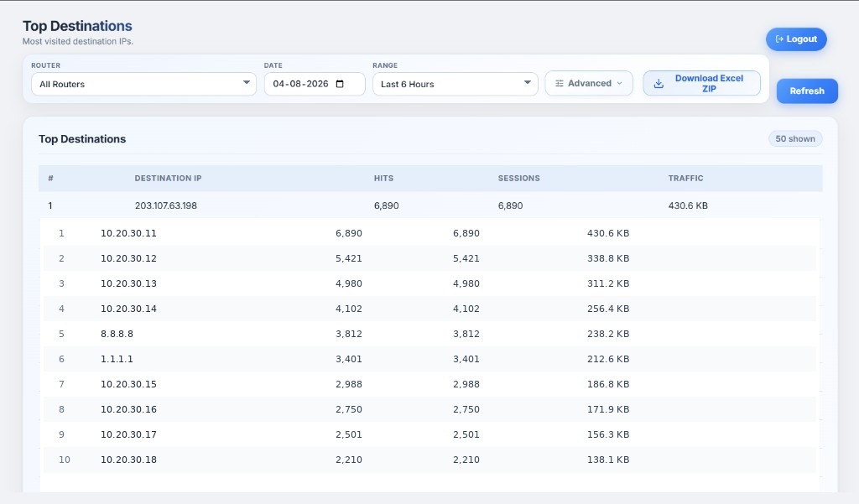Click the TRAFFIC column header

click(x=685, y=178)
